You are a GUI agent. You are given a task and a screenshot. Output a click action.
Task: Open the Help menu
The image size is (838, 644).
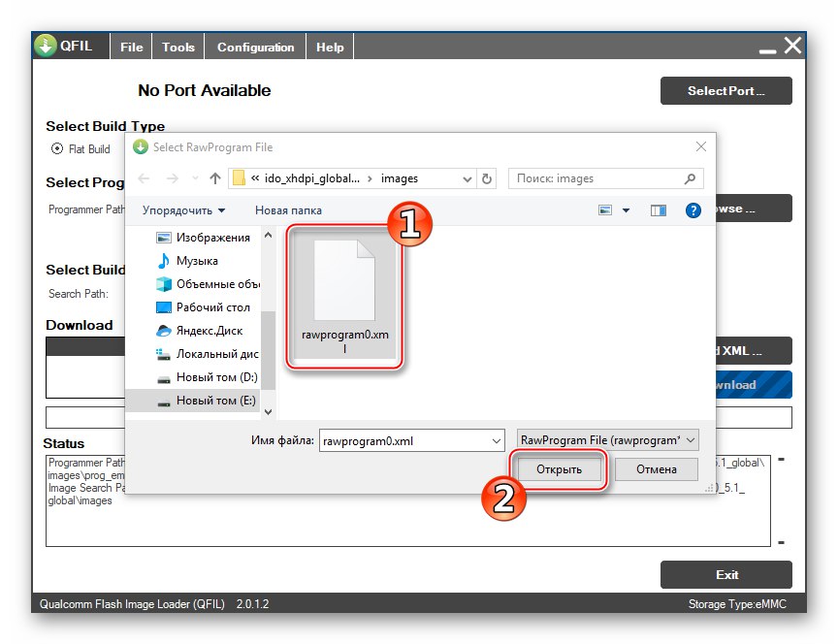(330, 47)
